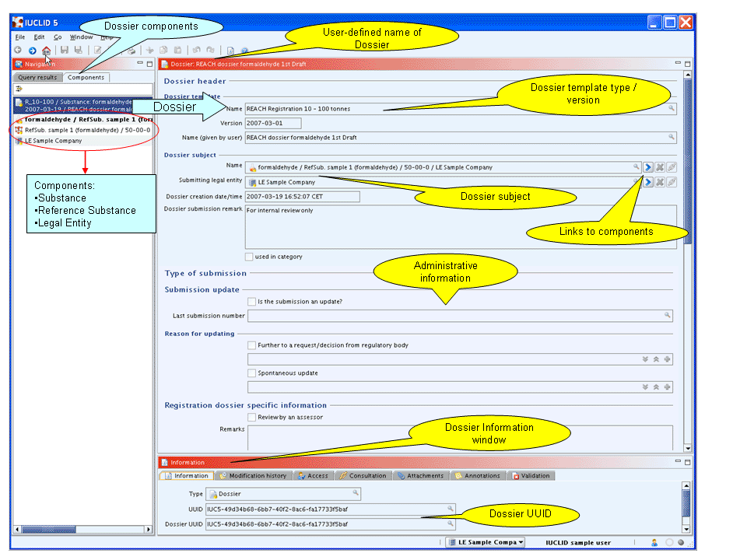Click the blue Forward navigation arrow
The image size is (747, 560).
33,51
